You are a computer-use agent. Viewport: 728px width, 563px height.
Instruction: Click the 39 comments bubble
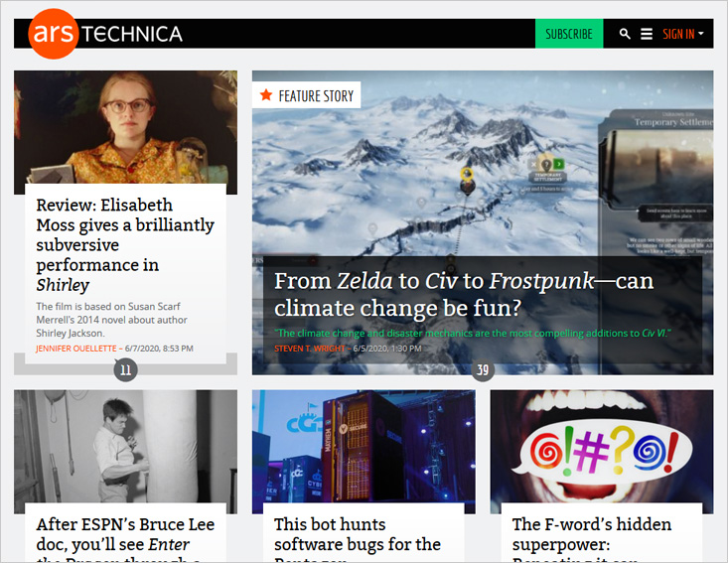pos(483,370)
